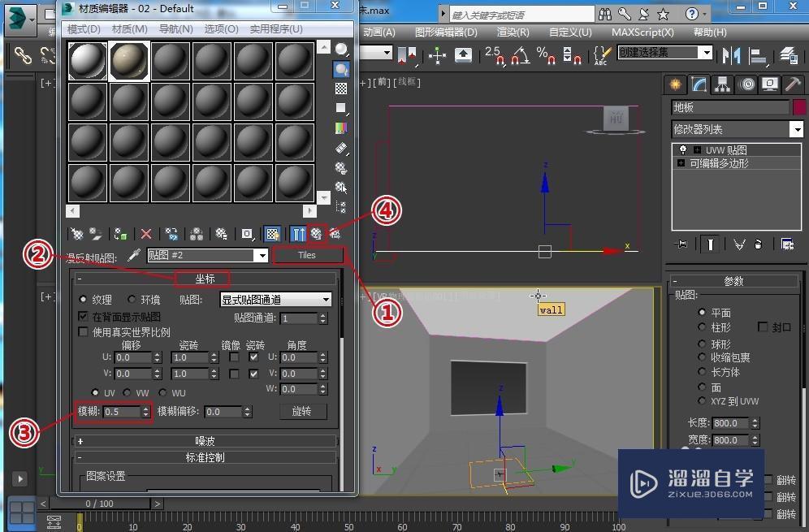Screen dimensions: 809x532
Task: Open the Modify command panel tab
Action: [698, 84]
